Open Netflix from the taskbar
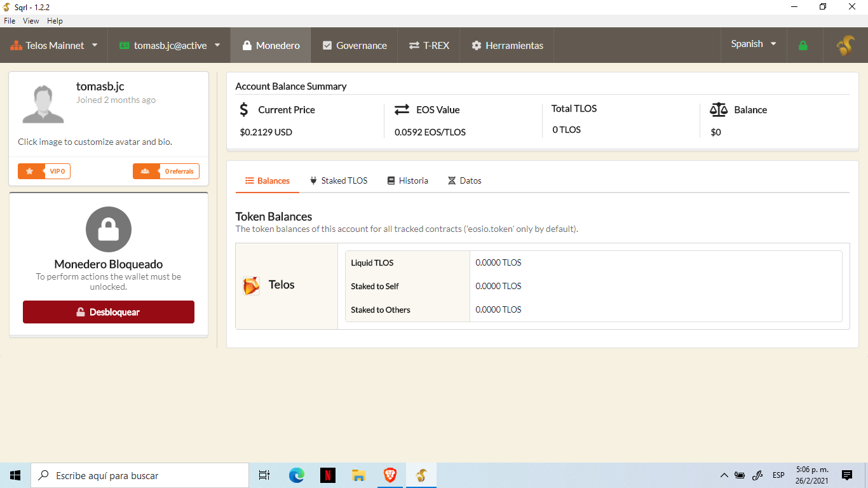This screenshot has width=868, height=488. (327, 475)
